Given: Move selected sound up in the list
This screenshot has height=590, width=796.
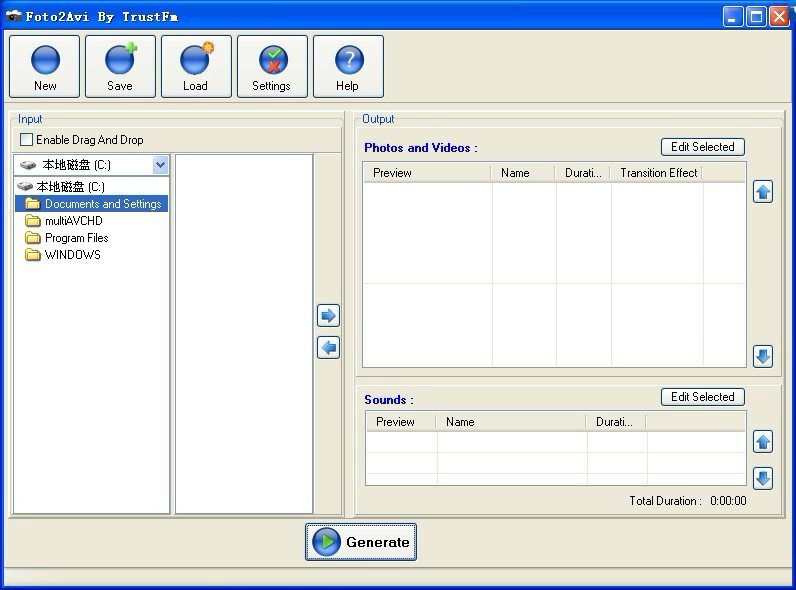Looking at the screenshot, I should point(763,442).
